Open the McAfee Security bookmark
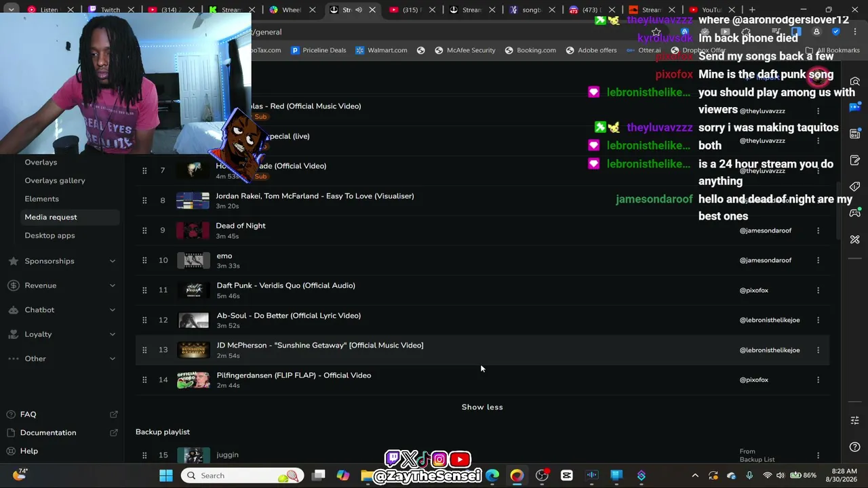The height and width of the screenshot is (488, 868). click(x=465, y=50)
